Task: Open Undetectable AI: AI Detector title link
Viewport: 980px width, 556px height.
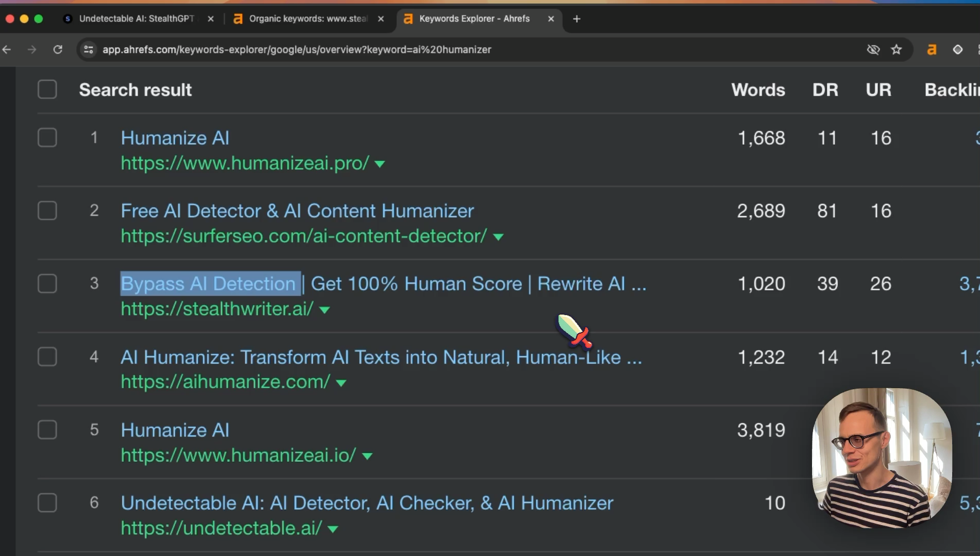Action: pyautogui.click(x=367, y=503)
